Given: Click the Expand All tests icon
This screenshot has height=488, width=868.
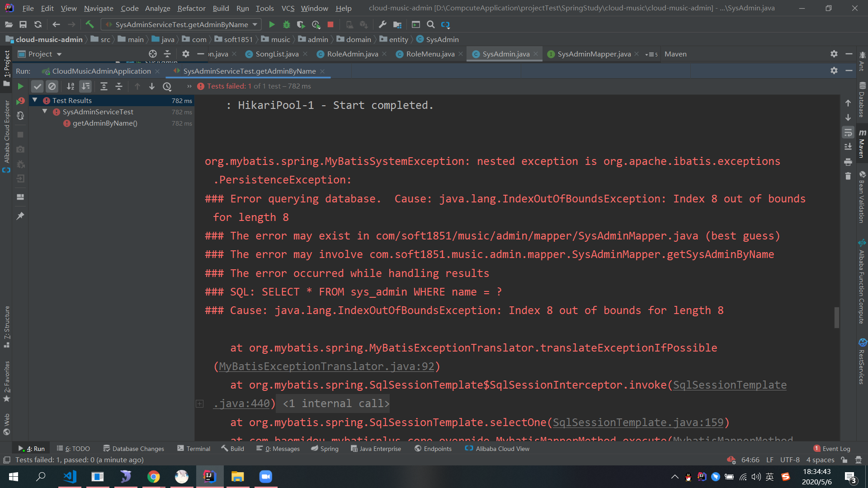Looking at the screenshot, I should 104,86.
